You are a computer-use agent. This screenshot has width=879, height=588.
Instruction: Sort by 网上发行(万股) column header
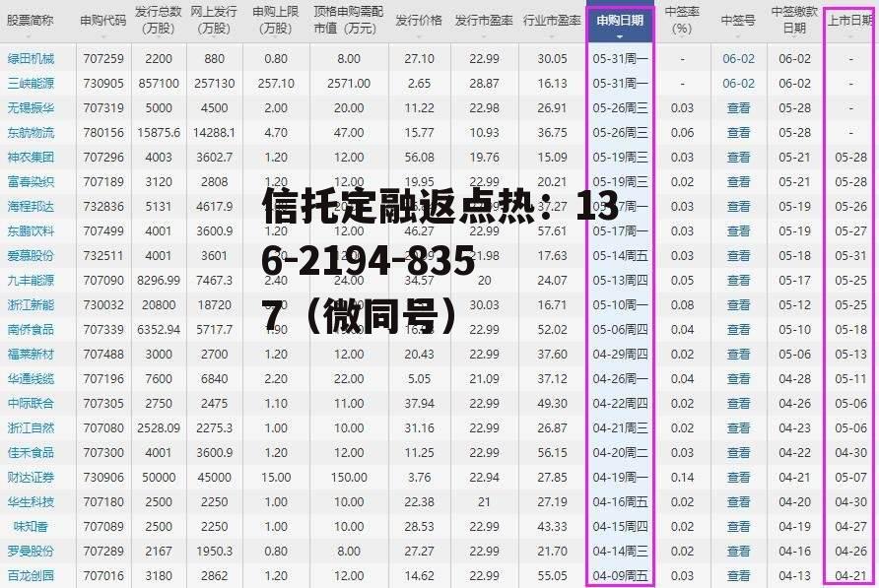(214, 20)
